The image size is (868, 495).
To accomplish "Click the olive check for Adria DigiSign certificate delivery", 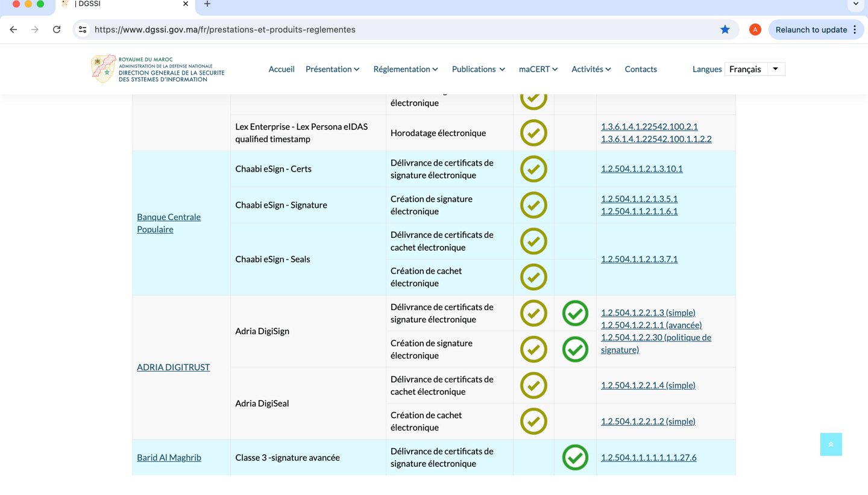I will [533, 313].
